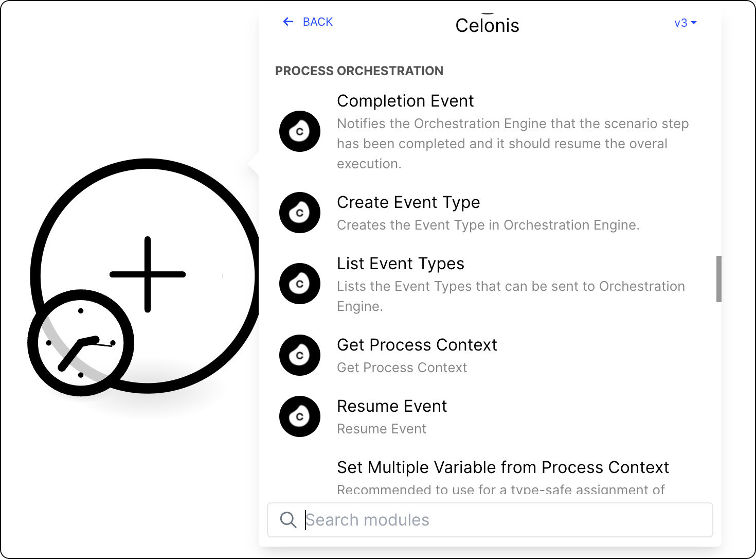Select the Get Process Context title
Image resolution: width=756 pixels, height=559 pixels.
417,345
